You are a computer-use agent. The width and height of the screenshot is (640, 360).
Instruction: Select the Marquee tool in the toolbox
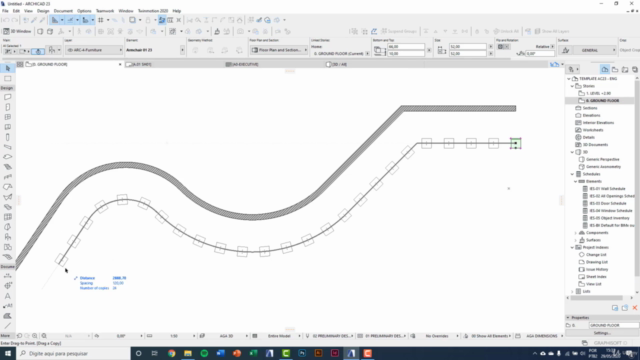click(x=7, y=78)
